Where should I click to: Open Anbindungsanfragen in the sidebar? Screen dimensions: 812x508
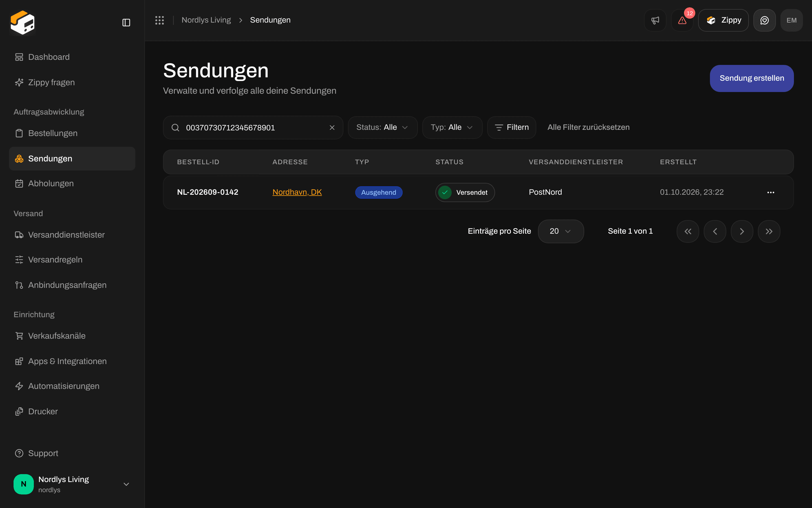tap(72, 285)
